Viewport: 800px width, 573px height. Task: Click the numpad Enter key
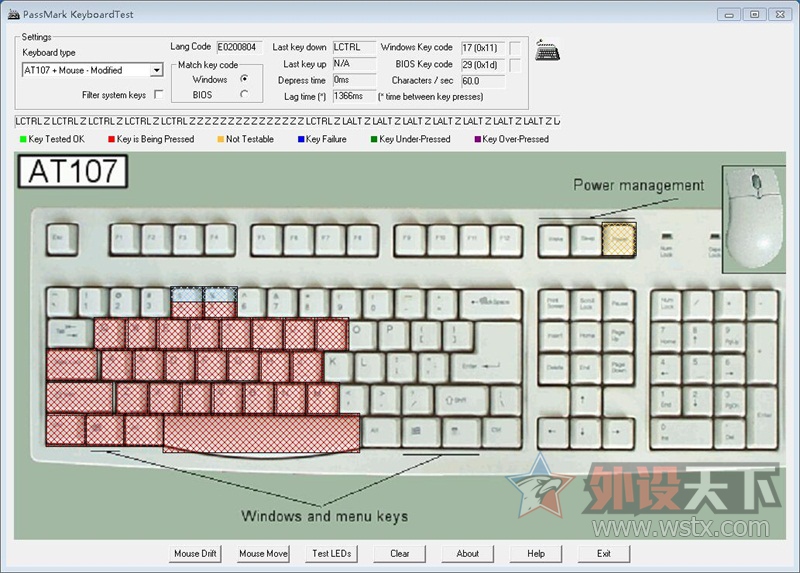[x=763, y=416]
